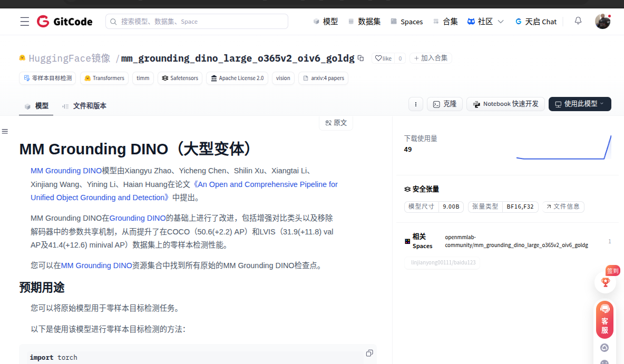Open the 模型 navigation item
Screen dimensions: 624x364
point(326,22)
